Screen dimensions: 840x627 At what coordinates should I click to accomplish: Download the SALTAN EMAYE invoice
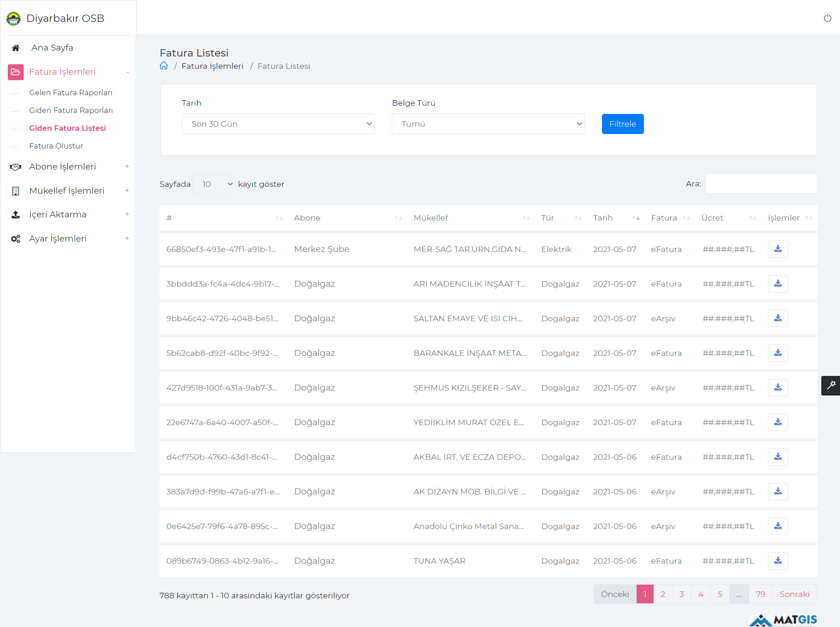pos(778,319)
